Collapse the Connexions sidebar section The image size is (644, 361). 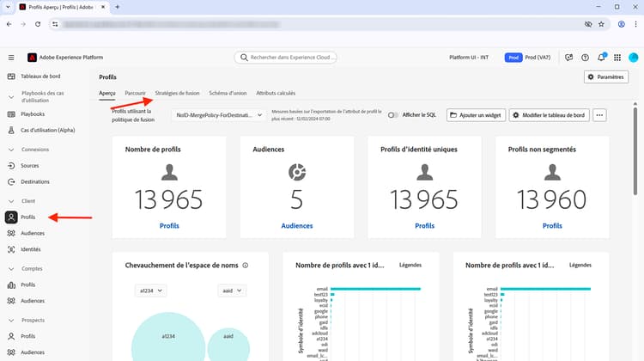11,150
